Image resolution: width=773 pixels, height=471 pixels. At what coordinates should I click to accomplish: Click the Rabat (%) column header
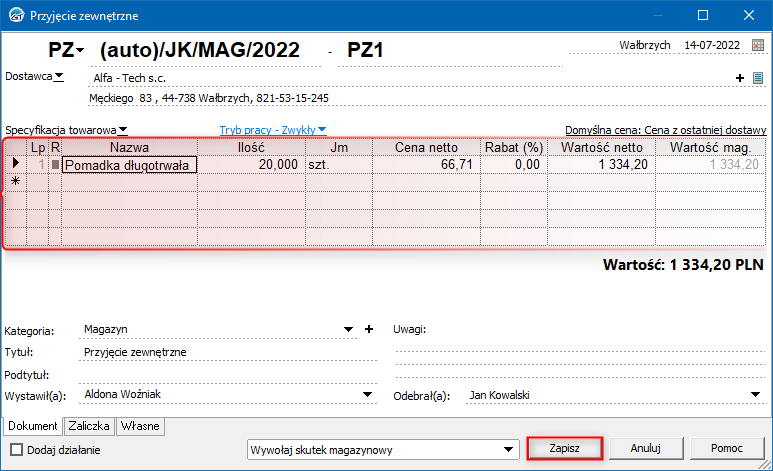click(x=514, y=147)
